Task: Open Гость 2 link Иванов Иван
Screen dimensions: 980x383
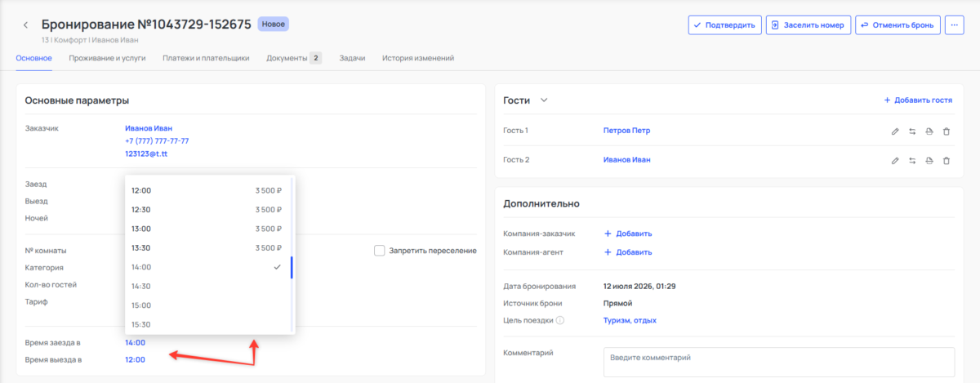Action: click(627, 160)
